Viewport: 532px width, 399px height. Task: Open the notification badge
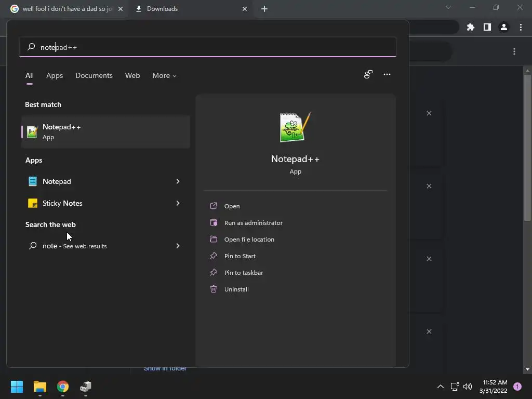point(517,387)
